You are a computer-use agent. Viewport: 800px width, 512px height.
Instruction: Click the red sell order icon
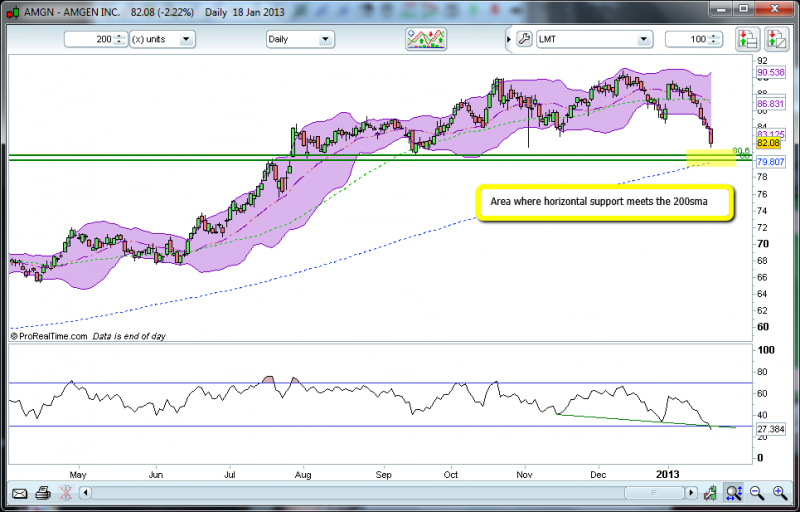pyautogui.click(x=776, y=40)
